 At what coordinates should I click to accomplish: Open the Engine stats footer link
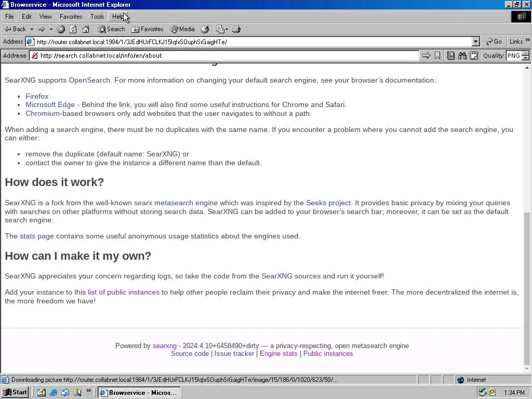(x=278, y=353)
